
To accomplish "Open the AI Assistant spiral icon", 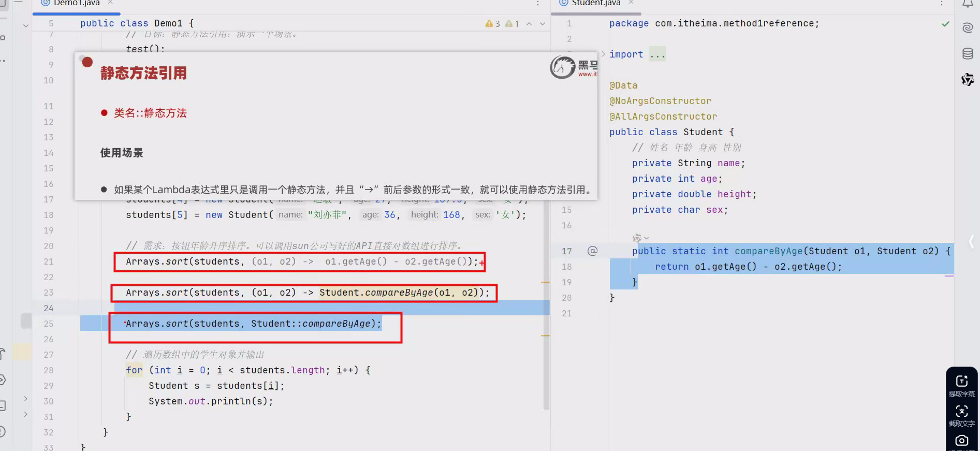I will (x=968, y=27).
